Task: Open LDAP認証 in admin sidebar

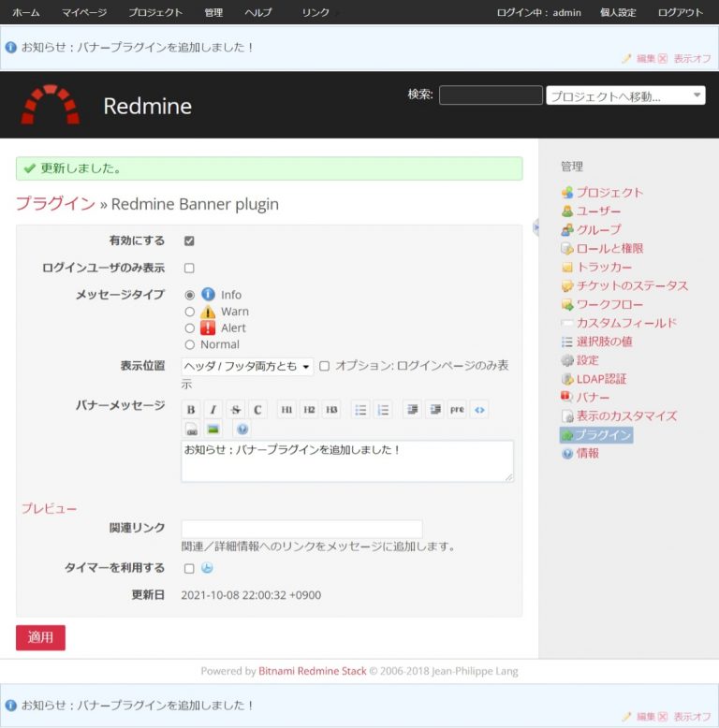Action: pos(601,379)
